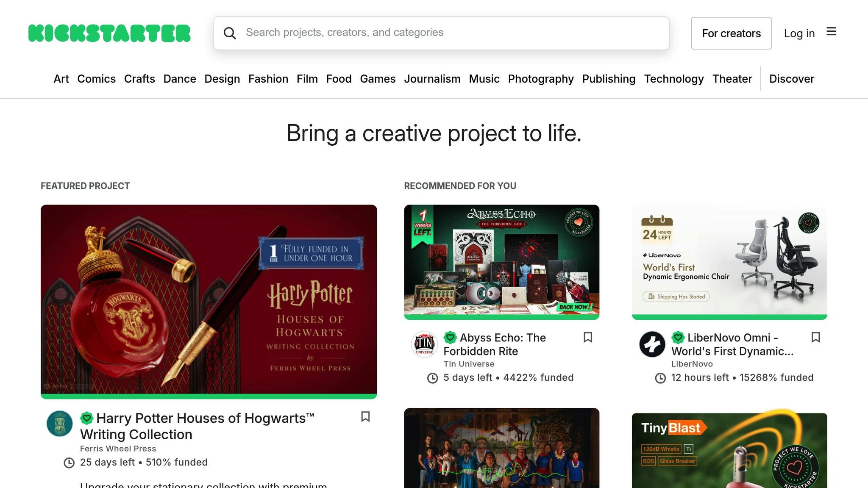Viewport: 868px width, 488px height.
Task: Click the Ferris Wheel Press creator name
Action: tap(118, 449)
